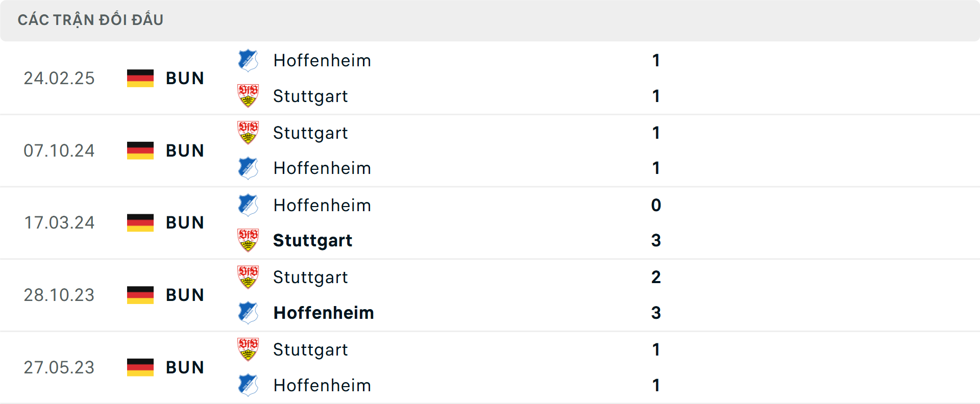The height and width of the screenshot is (404, 980).
Task: Select the date 07.10.24
Action: pos(59,150)
